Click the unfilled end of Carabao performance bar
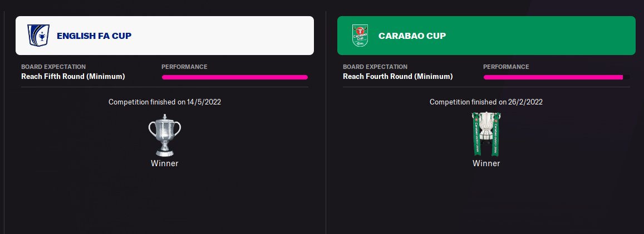 click(627, 77)
